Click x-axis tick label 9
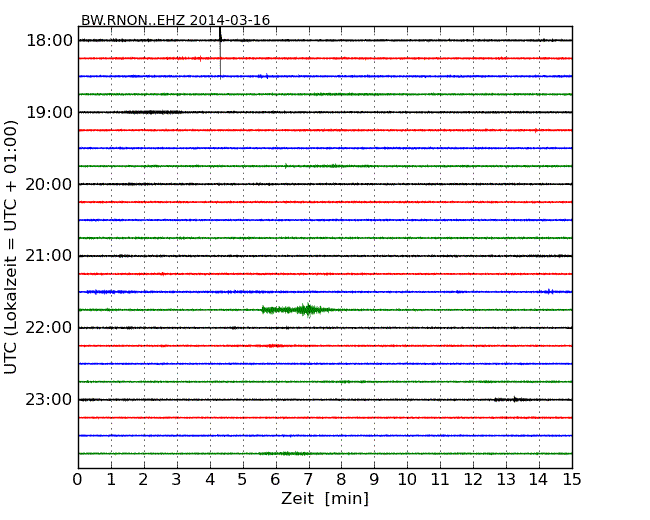 [374, 480]
